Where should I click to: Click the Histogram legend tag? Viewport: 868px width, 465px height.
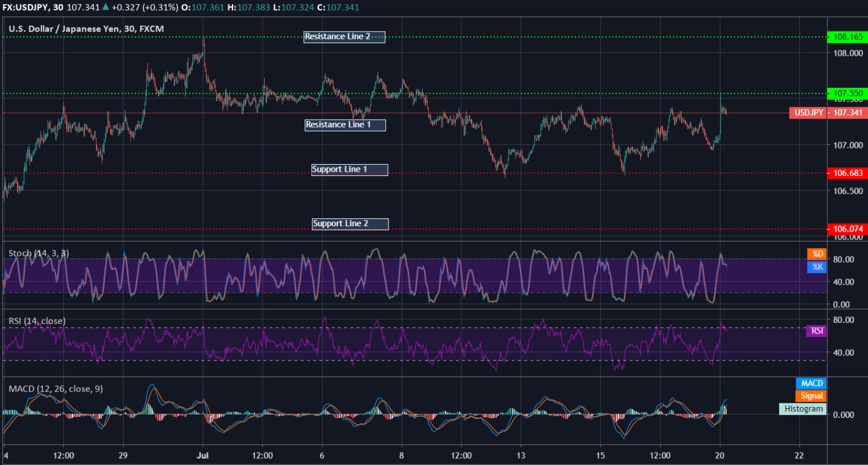803,409
